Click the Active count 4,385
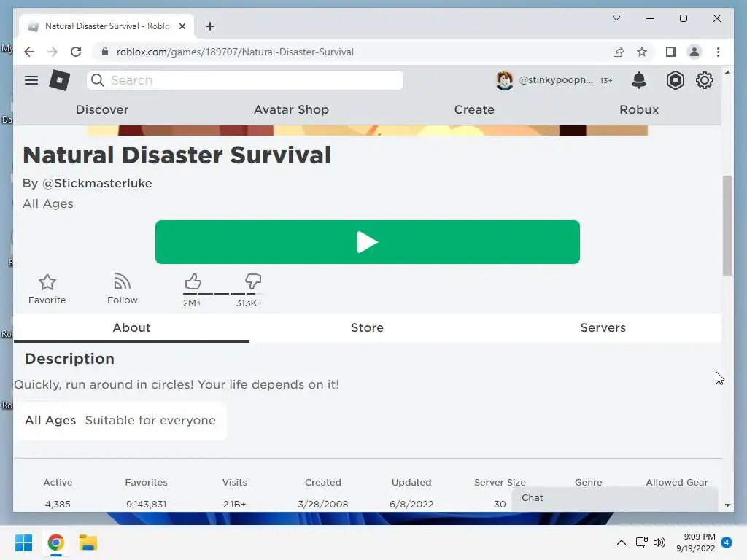Viewport: 747px width, 560px height. 58,504
